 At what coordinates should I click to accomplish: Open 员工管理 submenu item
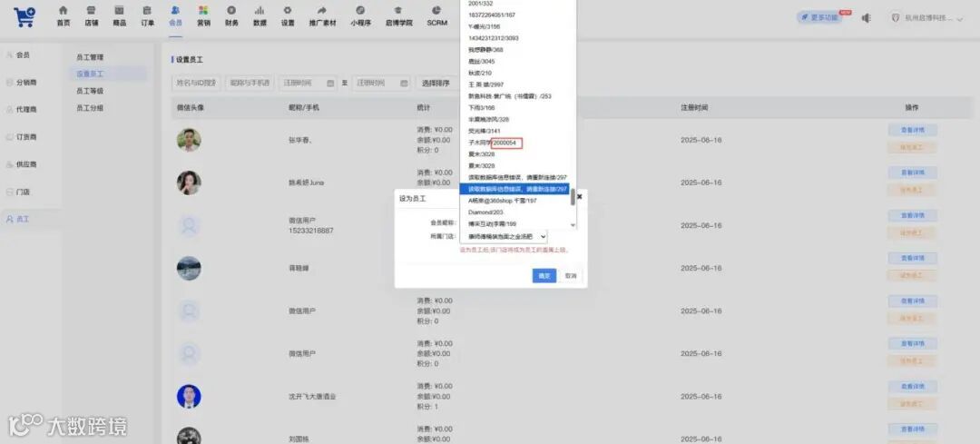click(x=90, y=57)
